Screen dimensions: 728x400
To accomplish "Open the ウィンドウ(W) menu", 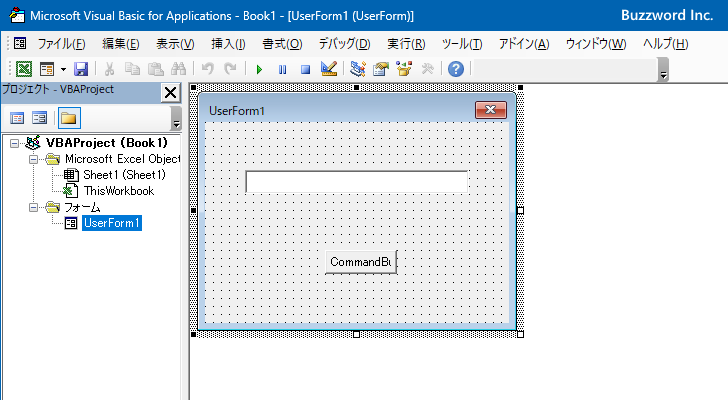I will (x=596, y=44).
